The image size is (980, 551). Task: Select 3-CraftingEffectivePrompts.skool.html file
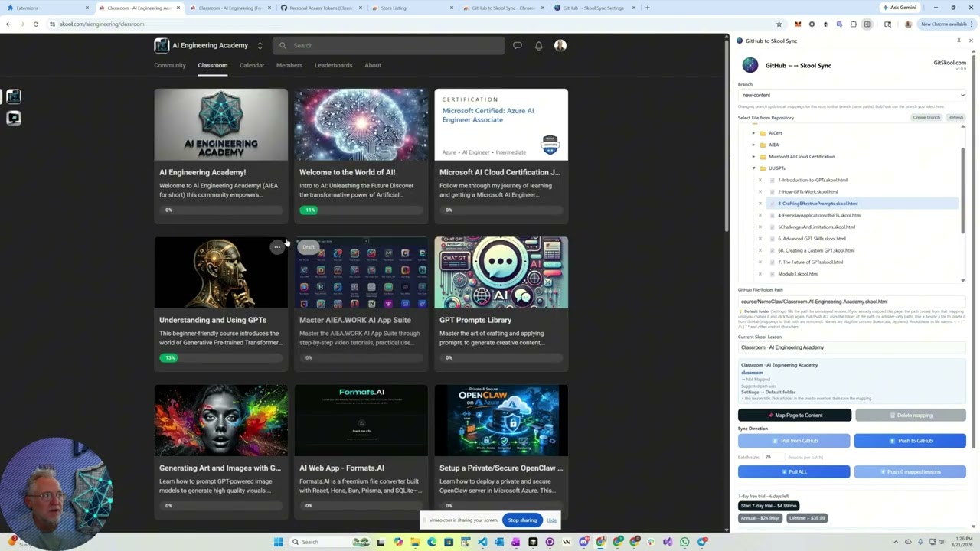[818, 204]
